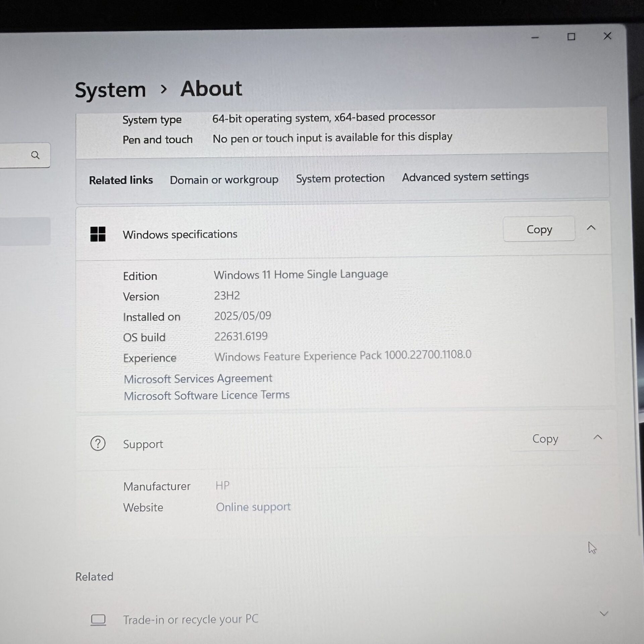Screen dimensions: 644x644
Task: Collapse the Windows specifications section
Action: 591,228
